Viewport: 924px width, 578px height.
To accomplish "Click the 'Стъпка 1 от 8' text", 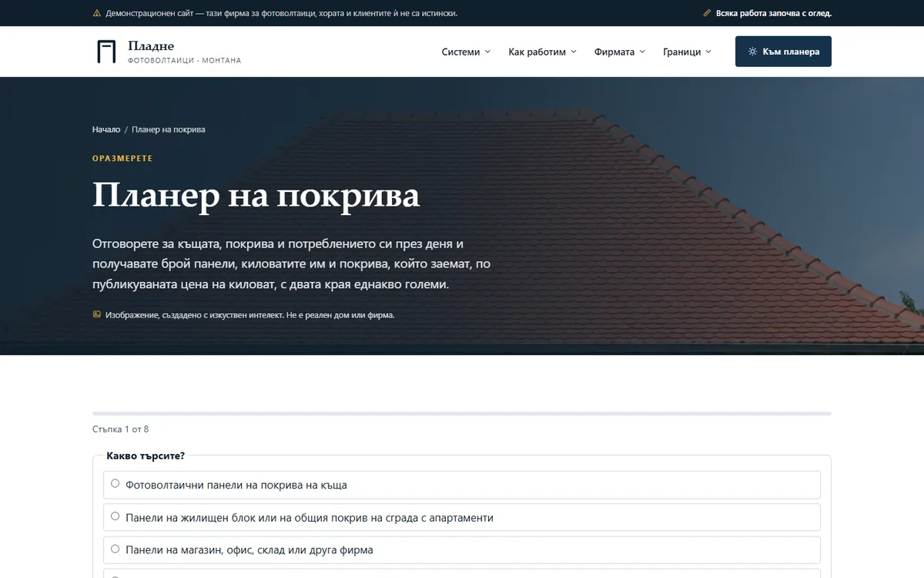I will tap(121, 429).
